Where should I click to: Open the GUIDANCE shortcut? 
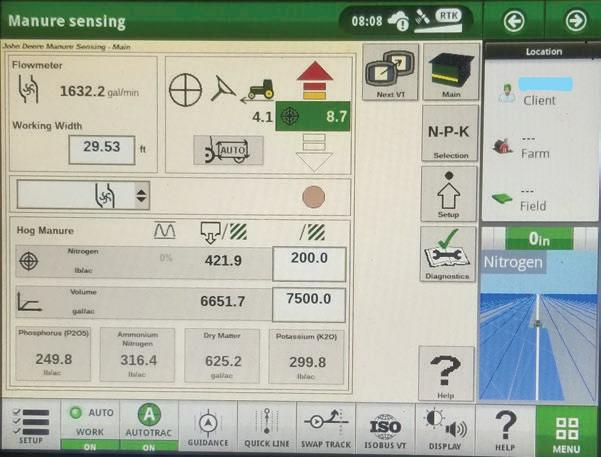(208, 427)
